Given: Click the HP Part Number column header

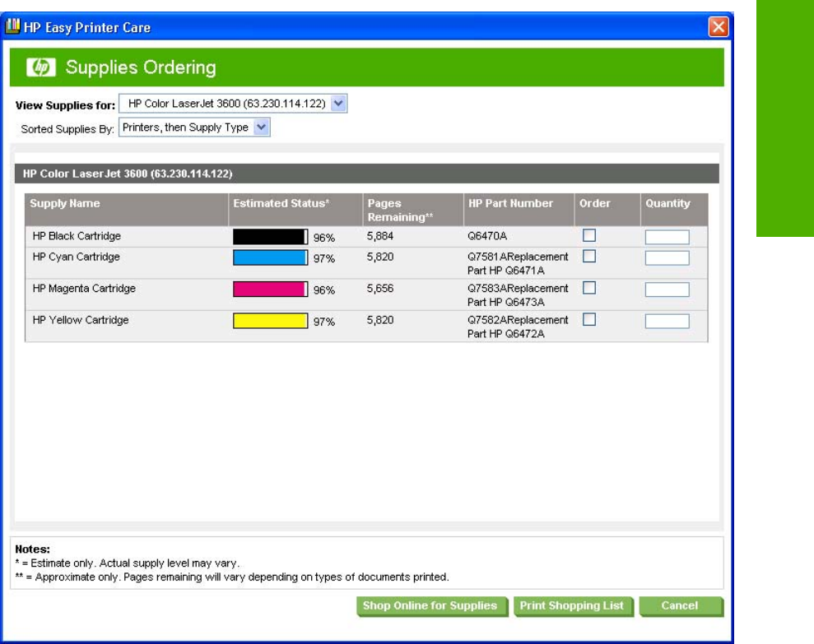Looking at the screenshot, I should pyautogui.click(x=519, y=210).
